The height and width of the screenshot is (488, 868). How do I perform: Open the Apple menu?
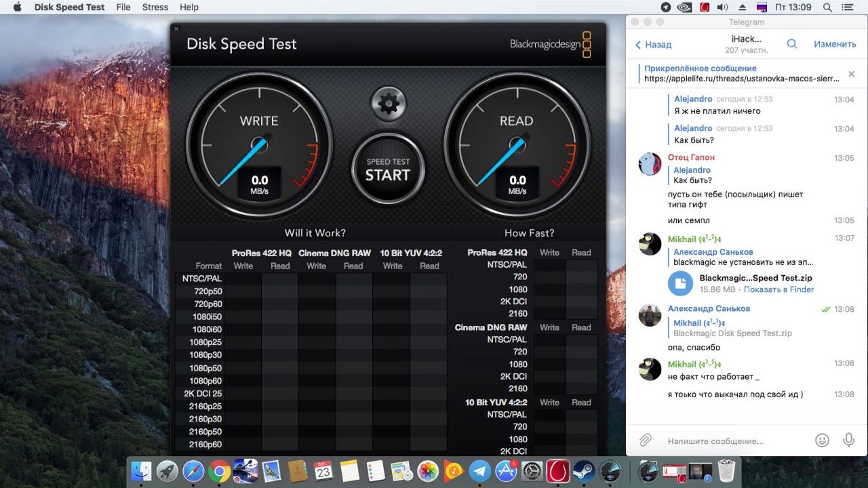click(17, 7)
